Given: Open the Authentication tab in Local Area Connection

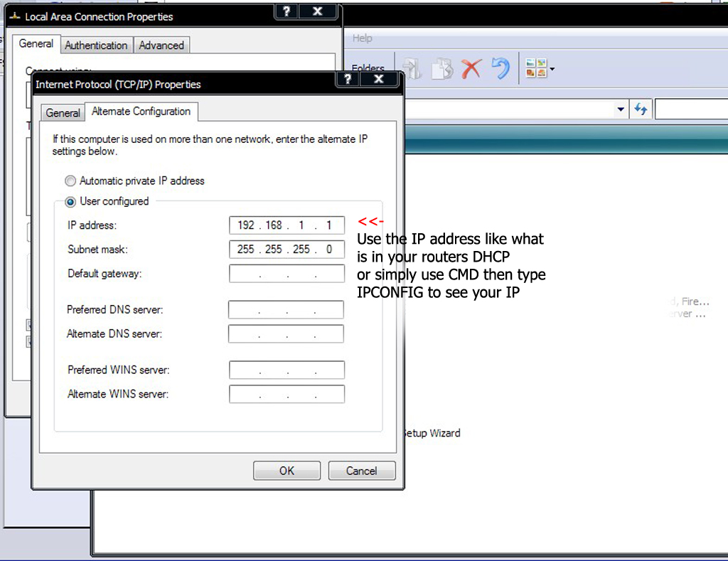Looking at the screenshot, I should pyautogui.click(x=96, y=46).
